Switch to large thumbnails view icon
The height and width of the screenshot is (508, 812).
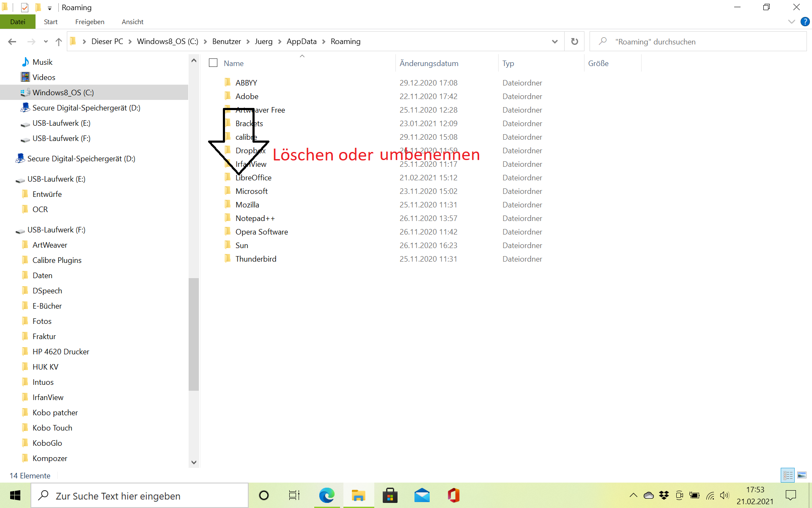(x=802, y=475)
